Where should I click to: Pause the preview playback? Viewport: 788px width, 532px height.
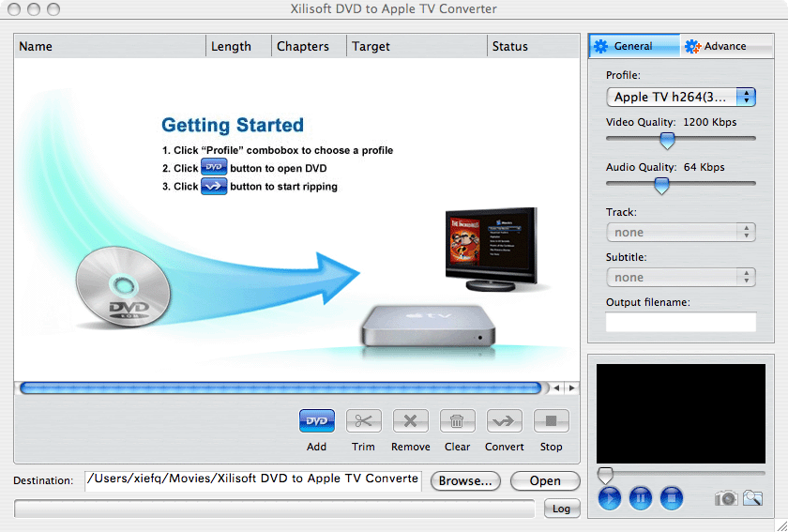[x=640, y=498]
